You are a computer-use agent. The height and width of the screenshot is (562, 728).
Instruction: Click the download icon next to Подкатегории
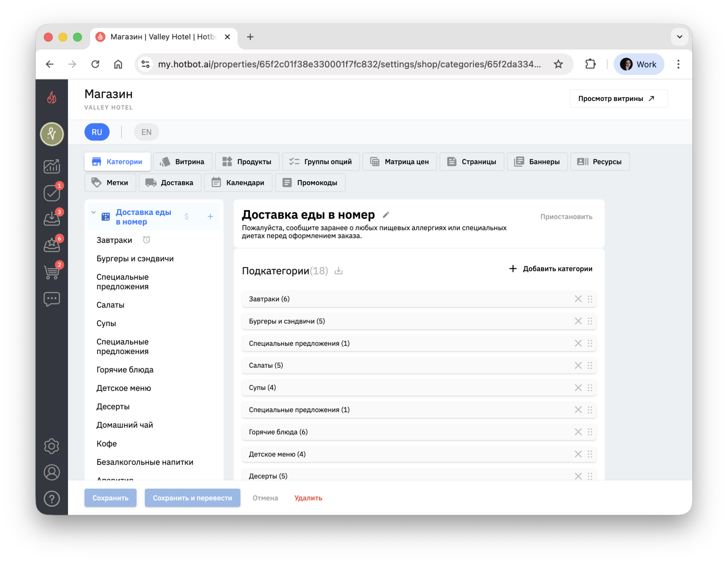coord(339,271)
